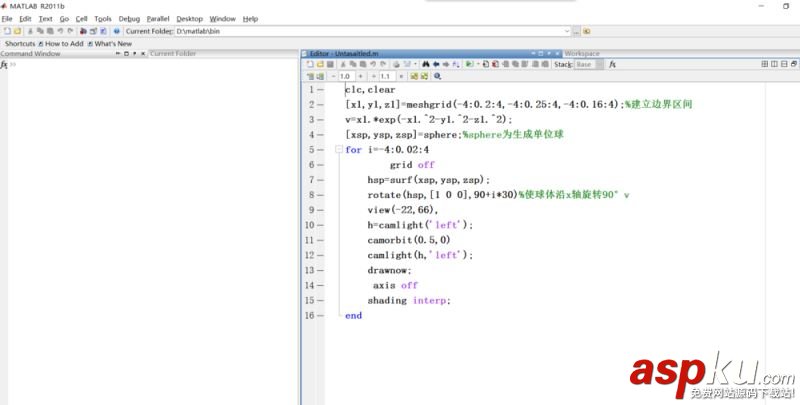
Task: Open the File menu
Action: click(x=7, y=19)
